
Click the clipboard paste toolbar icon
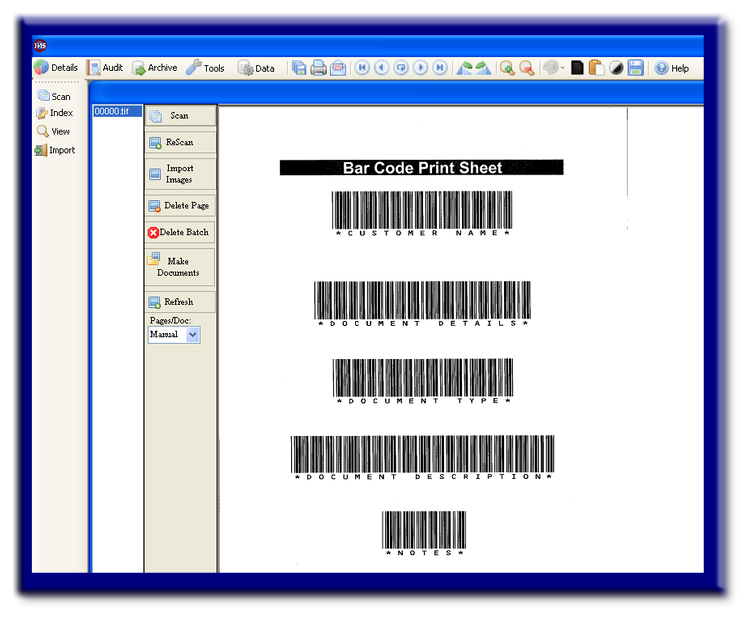pos(596,68)
